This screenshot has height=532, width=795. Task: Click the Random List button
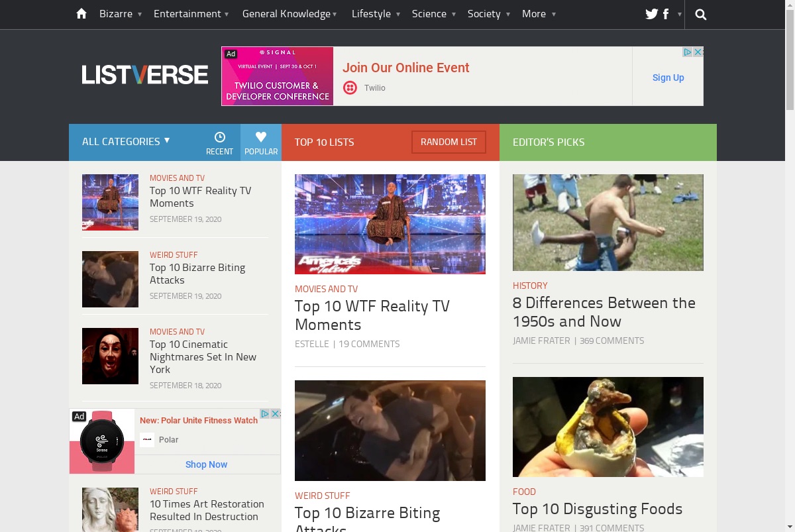pyautogui.click(x=449, y=142)
